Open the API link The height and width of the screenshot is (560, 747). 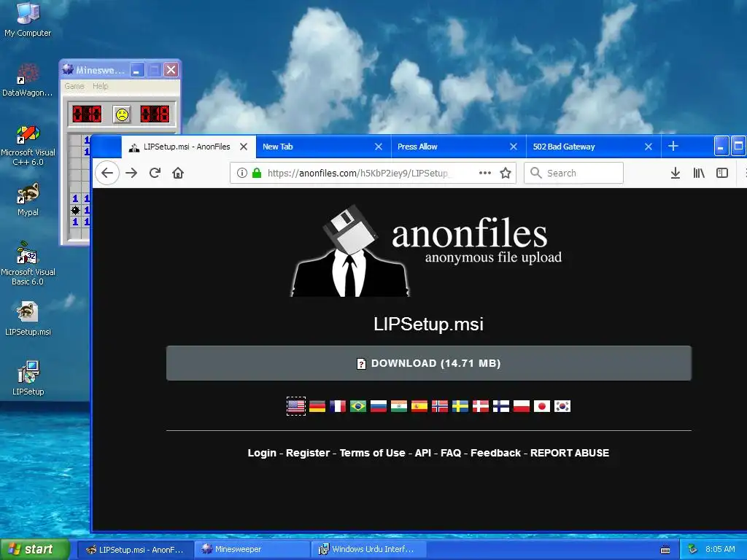pyautogui.click(x=423, y=453)
